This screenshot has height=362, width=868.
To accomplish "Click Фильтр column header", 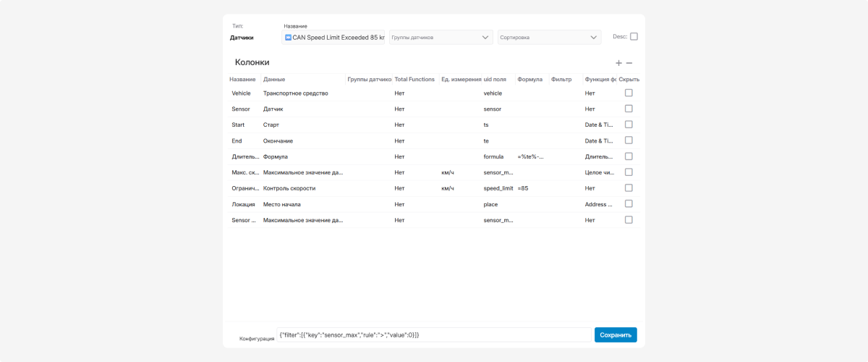I will (x=561, y=80).
